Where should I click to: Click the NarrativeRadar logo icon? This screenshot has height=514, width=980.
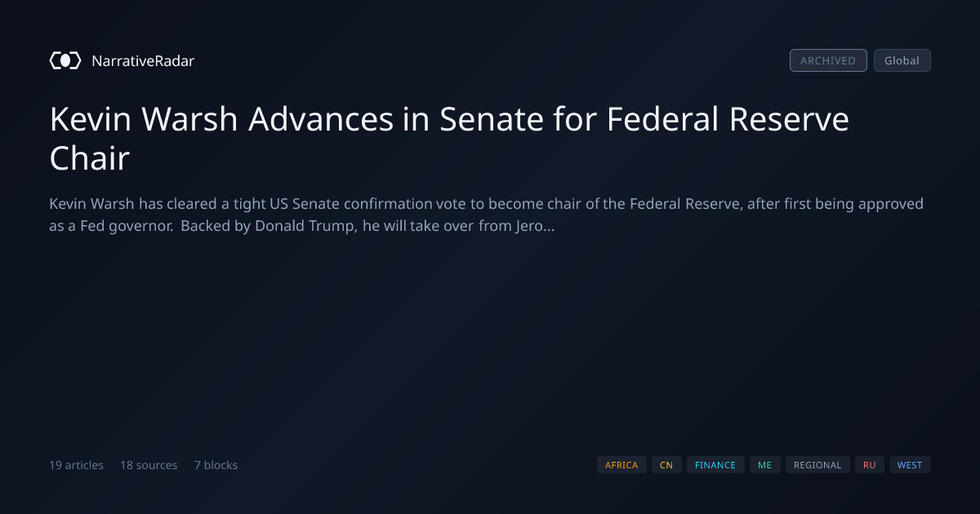coord(65,60)
